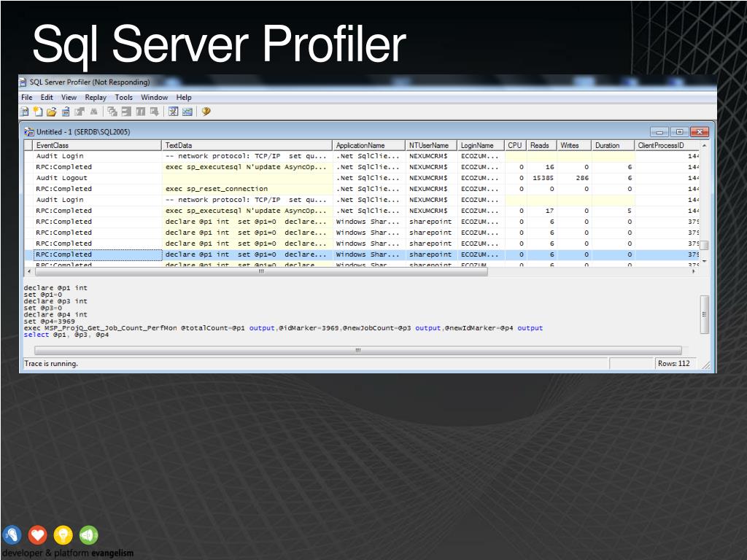Click the ClientProcessID column header

[667, 145]
